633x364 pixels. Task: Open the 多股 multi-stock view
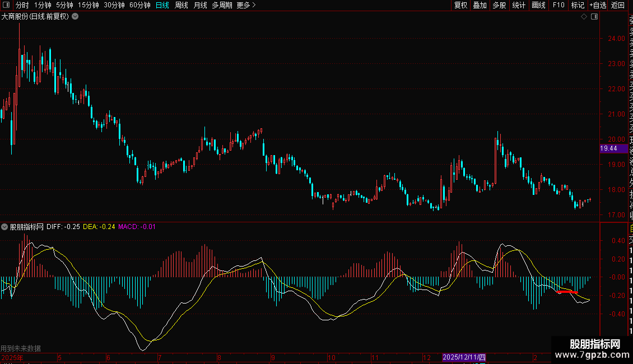[499, 5]
